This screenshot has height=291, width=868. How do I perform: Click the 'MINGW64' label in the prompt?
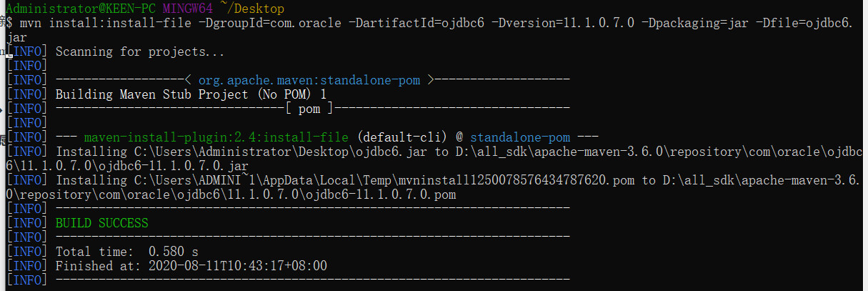coord(189,9)
